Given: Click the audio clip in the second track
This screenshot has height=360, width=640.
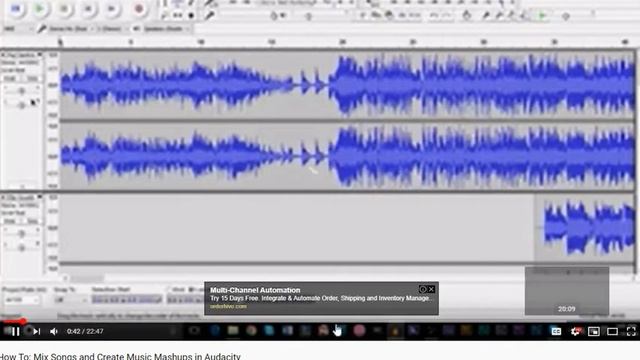Looking at the screenshot, I should point(584,228).
